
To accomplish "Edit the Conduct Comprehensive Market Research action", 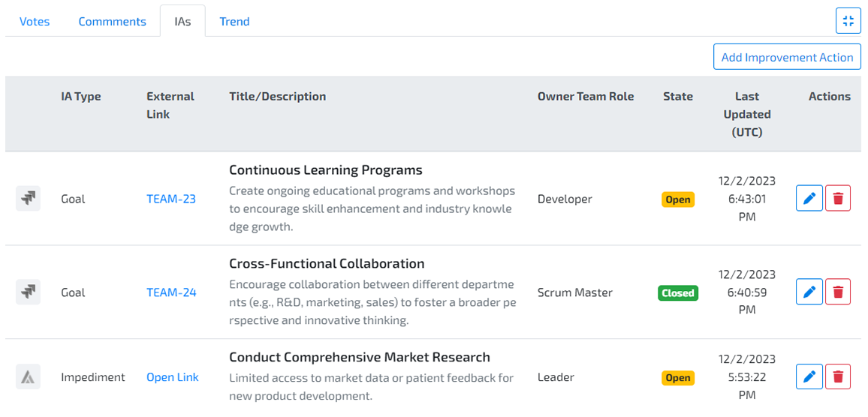I will pos(809,377).
